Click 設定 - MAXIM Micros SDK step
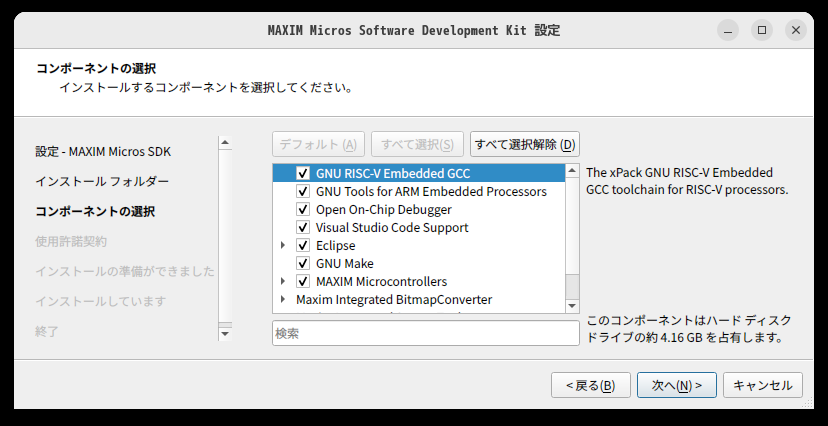 103,152
